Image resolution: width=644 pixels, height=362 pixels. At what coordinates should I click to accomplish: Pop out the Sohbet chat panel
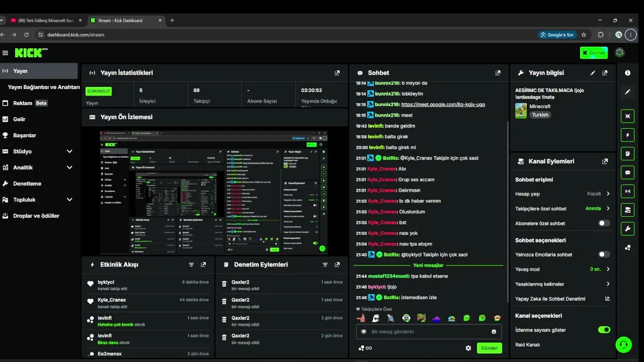(498, 73)
